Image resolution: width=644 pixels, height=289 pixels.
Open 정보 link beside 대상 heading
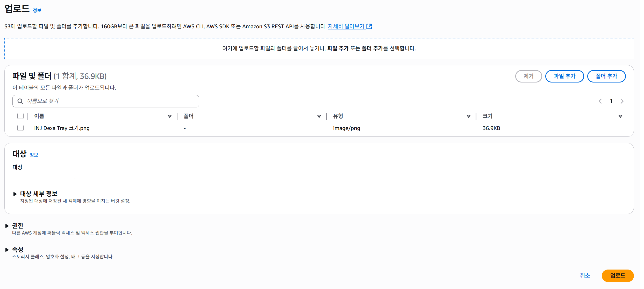tap(34, 155)
